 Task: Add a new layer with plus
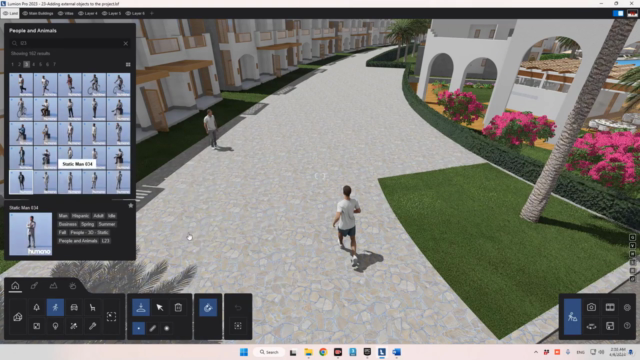(x=152, y=13)
